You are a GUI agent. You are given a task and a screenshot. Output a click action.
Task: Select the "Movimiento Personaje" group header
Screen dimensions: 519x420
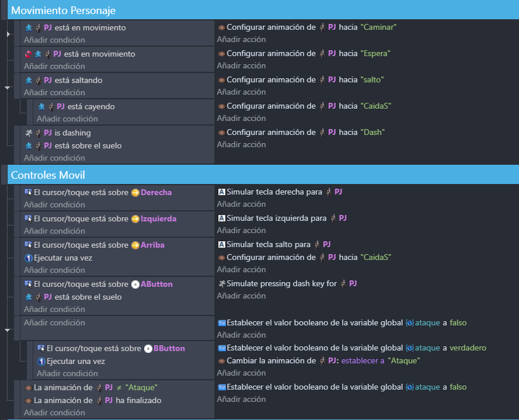[x=64, y=11]
